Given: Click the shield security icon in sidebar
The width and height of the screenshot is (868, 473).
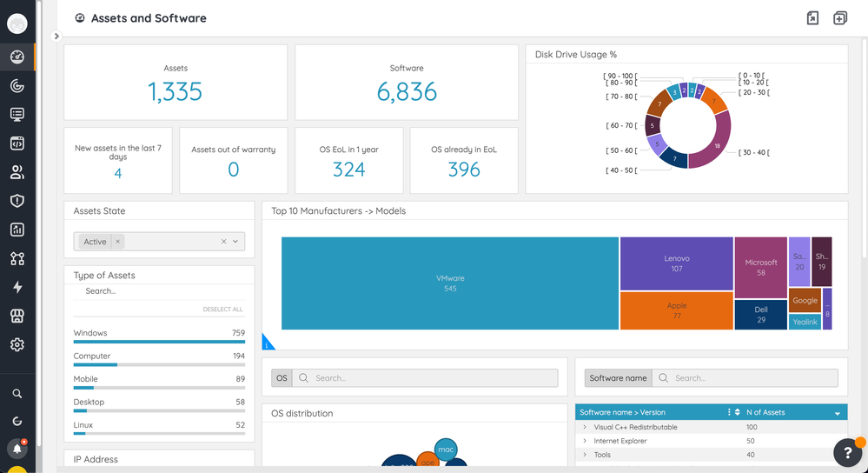Looking at the screenshot, I should click(x=17, y=201).
